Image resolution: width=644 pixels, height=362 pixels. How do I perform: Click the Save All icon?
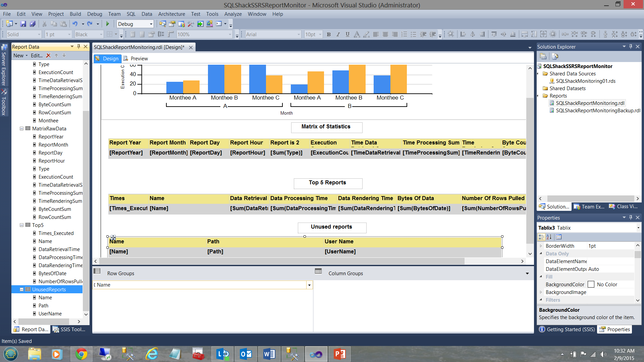click(33, 24)
